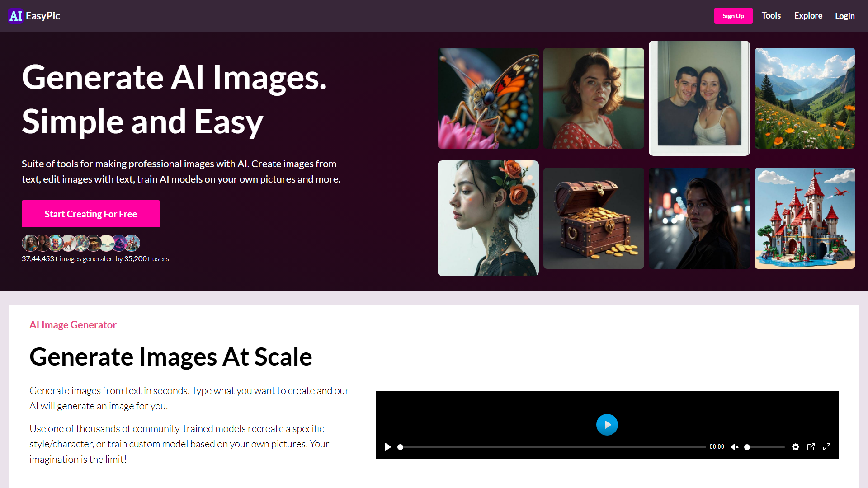Open video settings gear icon
Image resolution: width=868 pixels, height=488 pixels.
796,447
